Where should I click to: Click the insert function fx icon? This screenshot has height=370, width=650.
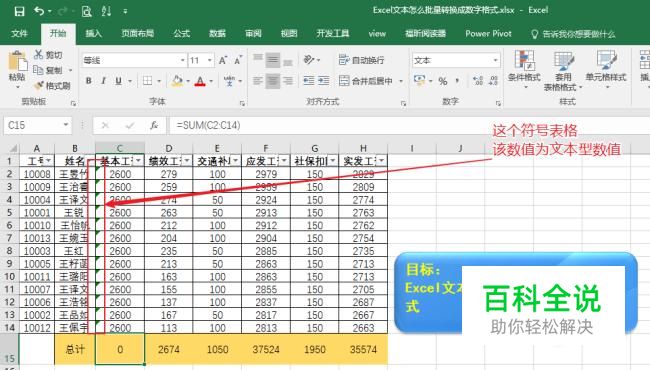154,125
